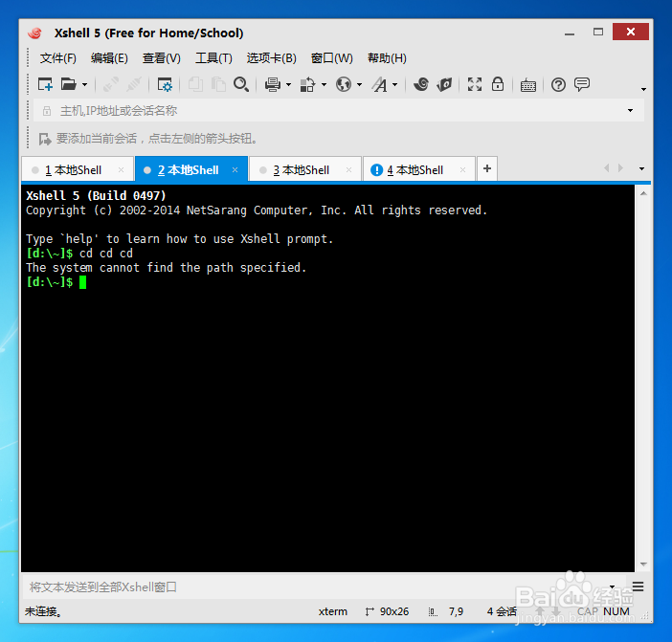Click the xterm status bar entry
The height and width of the screenshot is (642, 672).
point(332,611)
